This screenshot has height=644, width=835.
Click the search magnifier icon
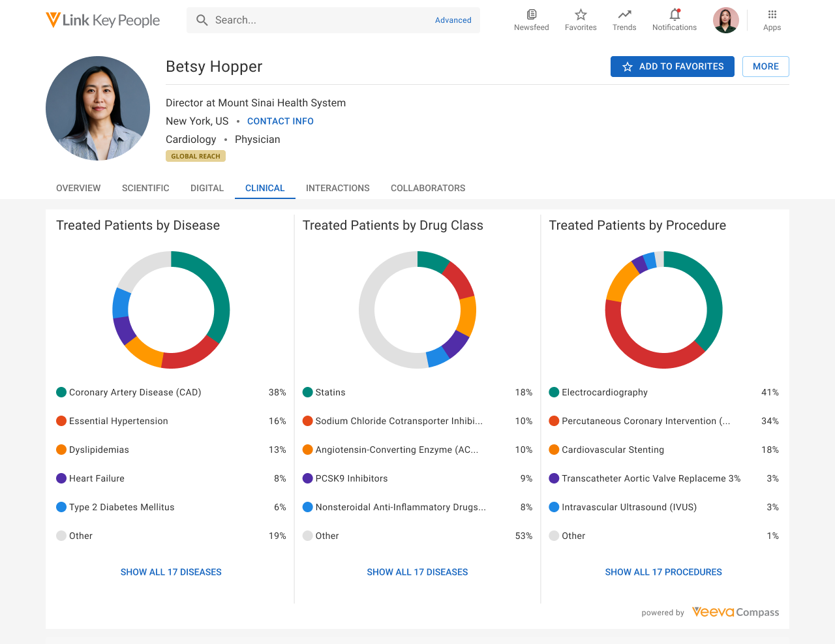click(x=202, y=20)
